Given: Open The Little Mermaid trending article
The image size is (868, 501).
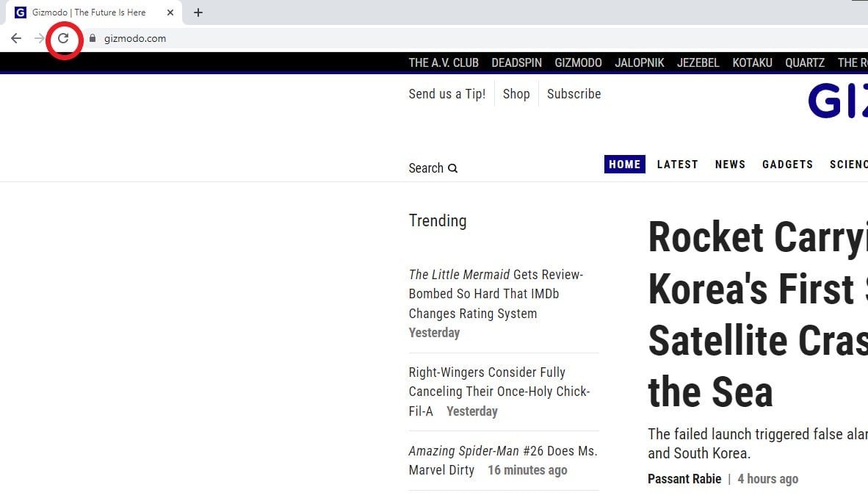Looking at the screenshot, I should pyautogui.click(x=495, y=294).
